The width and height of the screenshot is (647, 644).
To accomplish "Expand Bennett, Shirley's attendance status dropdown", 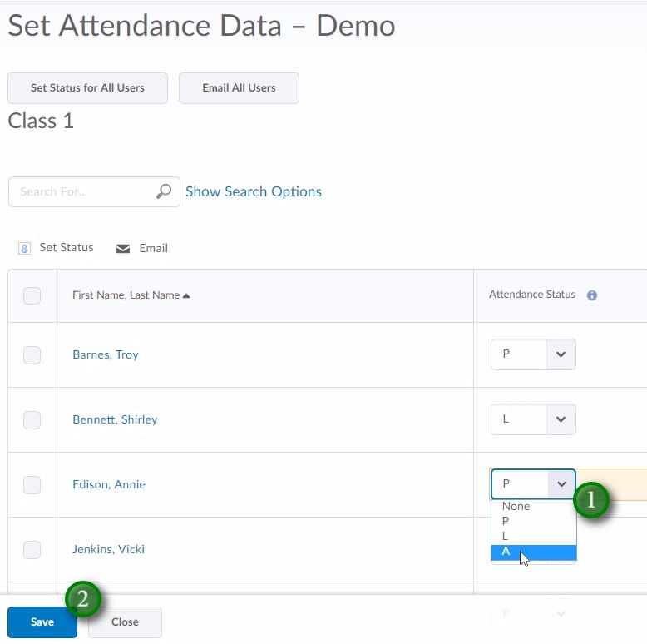I will pos(533,419).
